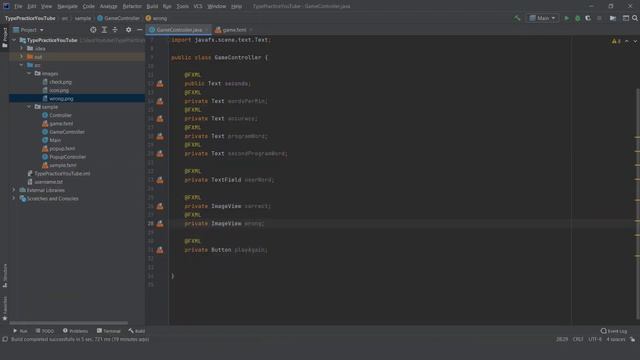The height and width of the screenshot is (360, 640).
Task: Open the Terminal tool window
Action: pos(109,331)
